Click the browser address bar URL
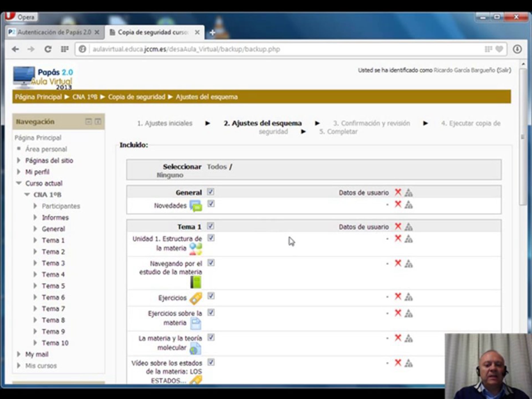 click(186, 49)
